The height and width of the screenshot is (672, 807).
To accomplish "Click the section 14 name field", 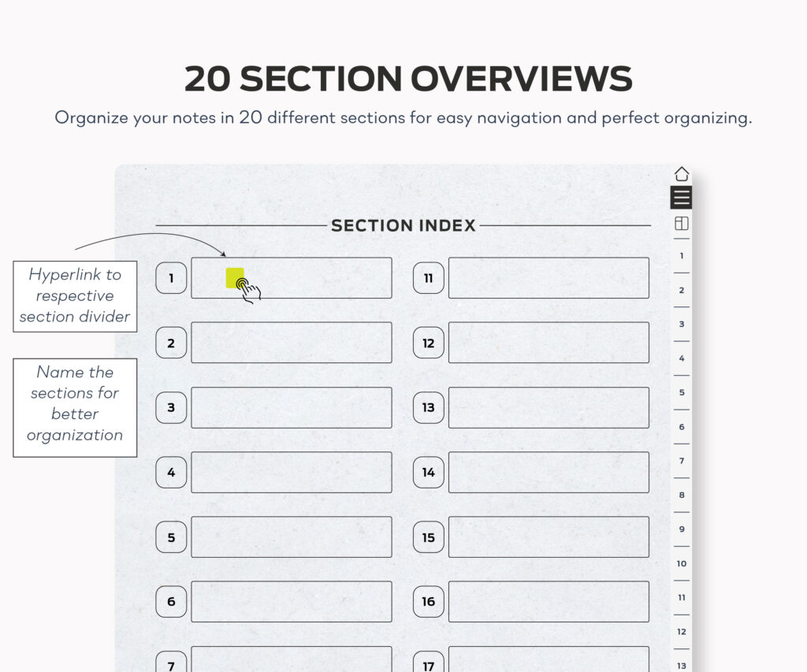I will [549, 473].
